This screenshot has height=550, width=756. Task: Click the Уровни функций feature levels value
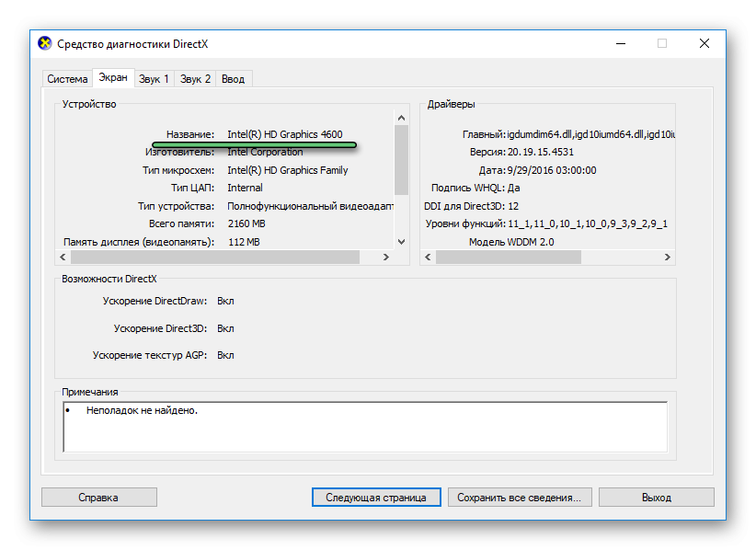588,223
